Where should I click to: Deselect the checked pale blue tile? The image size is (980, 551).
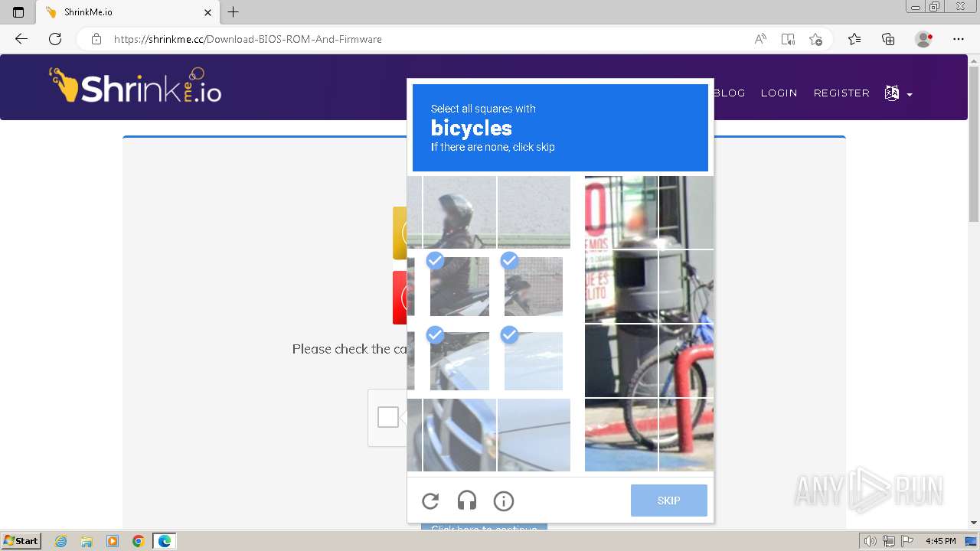534,361
